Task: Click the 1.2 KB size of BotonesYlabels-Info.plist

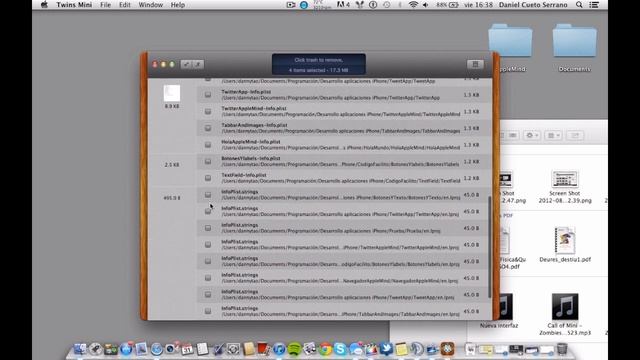Action: tap(471, 162)
